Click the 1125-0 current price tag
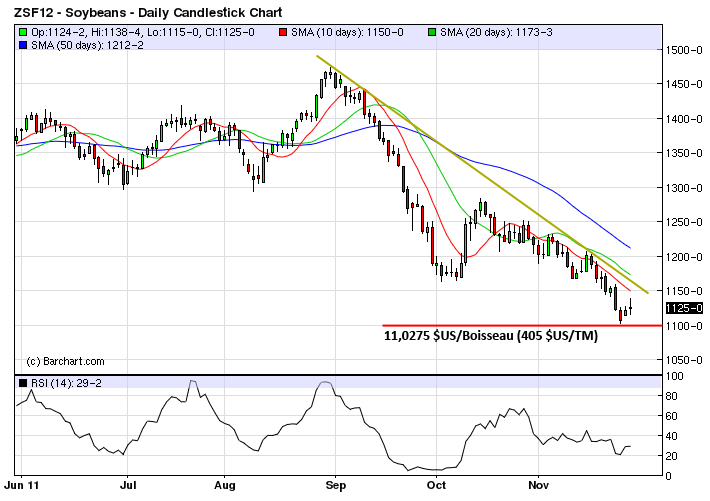 (685, 308)
